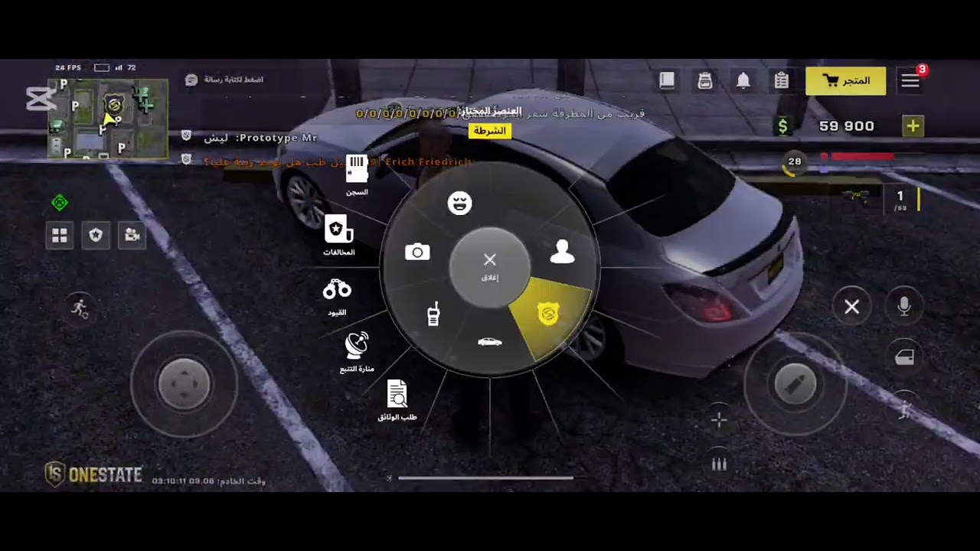Click the Prototype Mr chat message
The height and width of the screenshot is (551, 980).
259,138
